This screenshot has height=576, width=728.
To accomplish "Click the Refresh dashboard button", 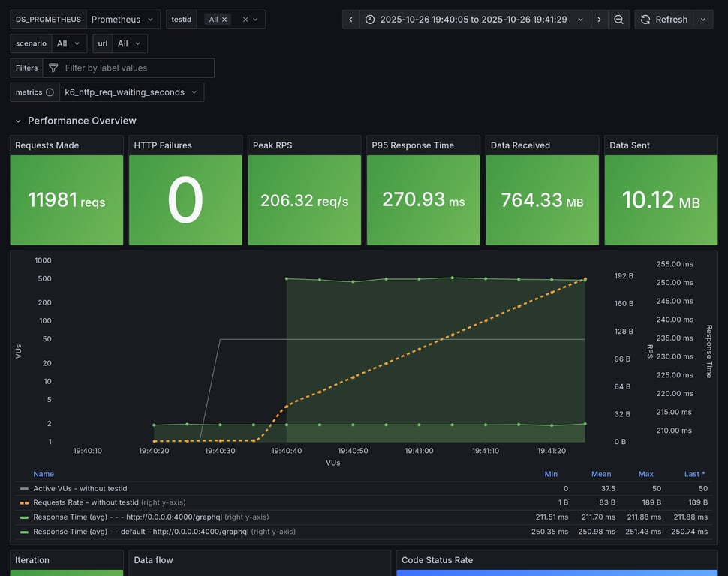I will coord(663,19).
